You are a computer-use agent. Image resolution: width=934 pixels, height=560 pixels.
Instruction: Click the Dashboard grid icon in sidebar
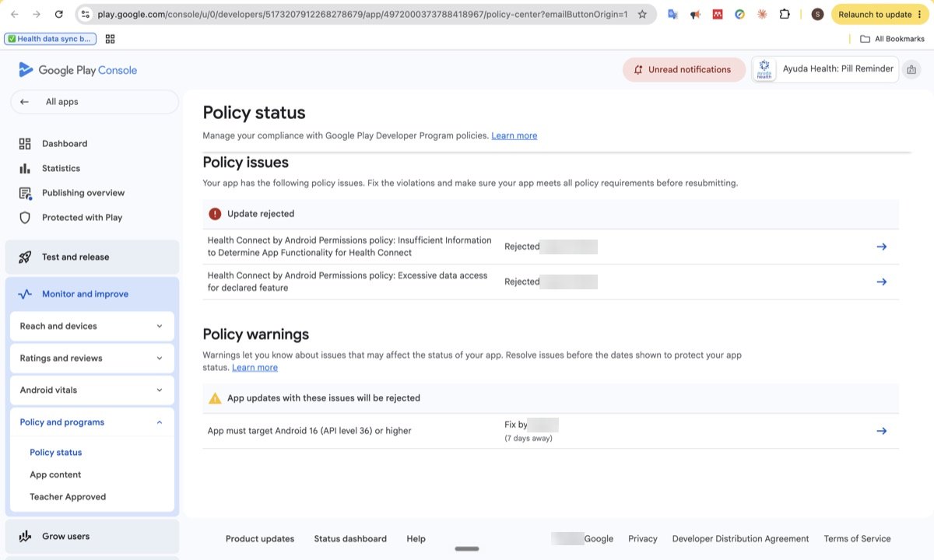pos(25,144)
